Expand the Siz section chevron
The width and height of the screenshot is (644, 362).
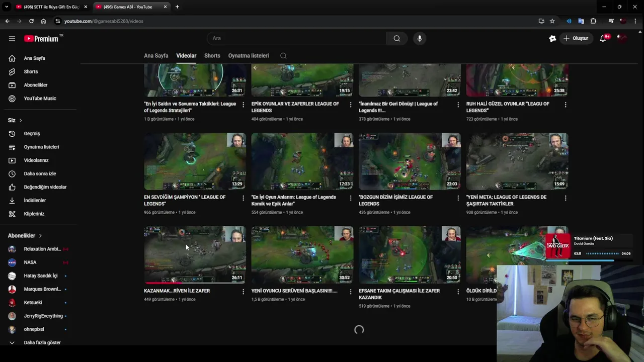21,120
